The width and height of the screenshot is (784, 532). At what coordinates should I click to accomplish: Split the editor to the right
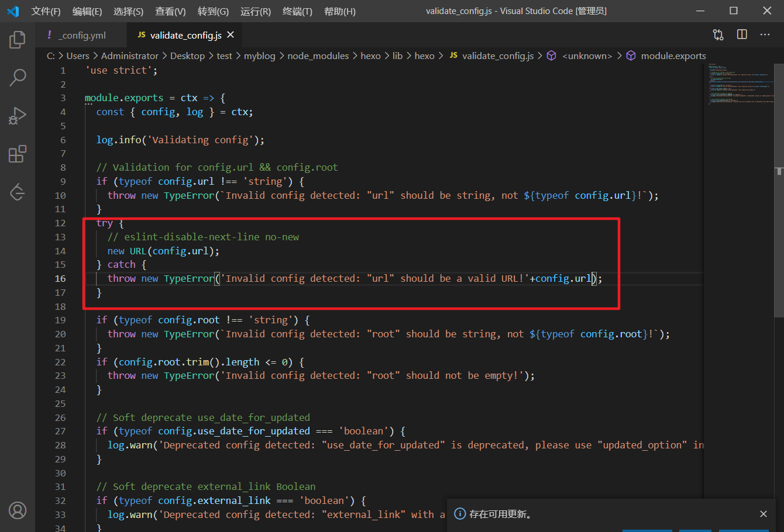click(742, 35)
